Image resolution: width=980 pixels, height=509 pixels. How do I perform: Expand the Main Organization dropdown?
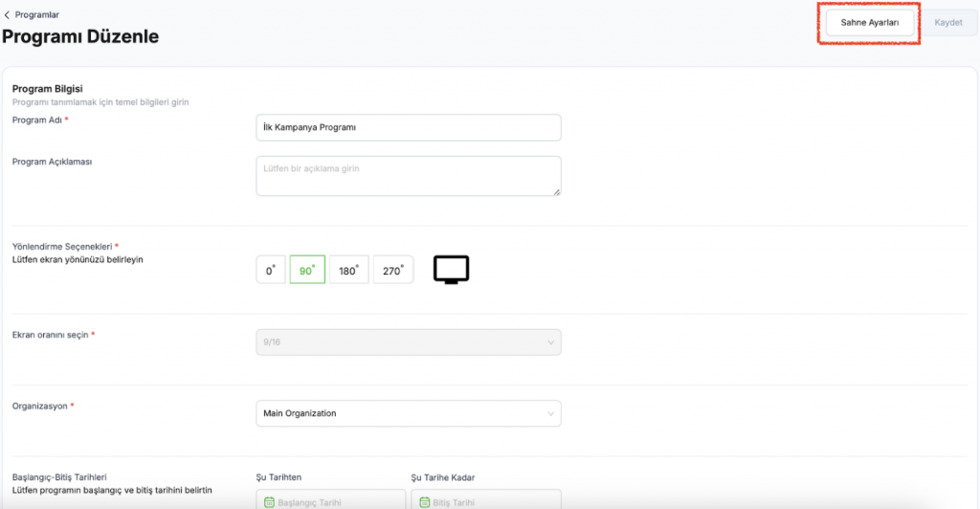click(x=408, y=413)
